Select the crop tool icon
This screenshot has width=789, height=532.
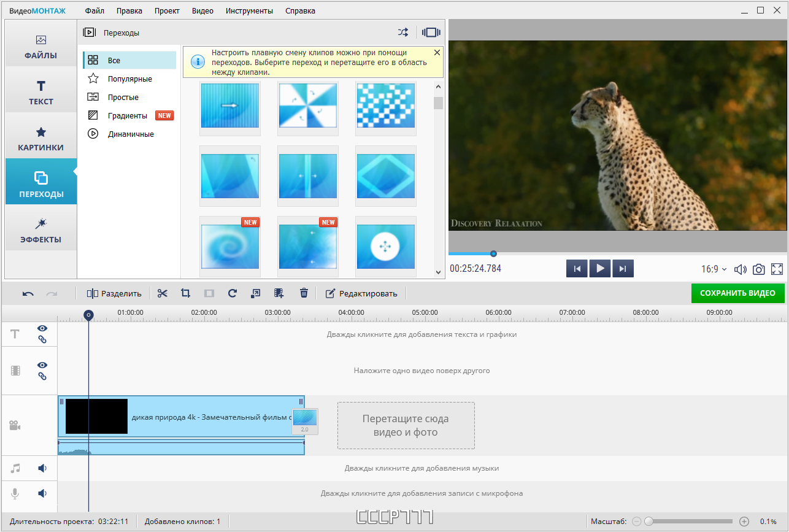(185, 293)
